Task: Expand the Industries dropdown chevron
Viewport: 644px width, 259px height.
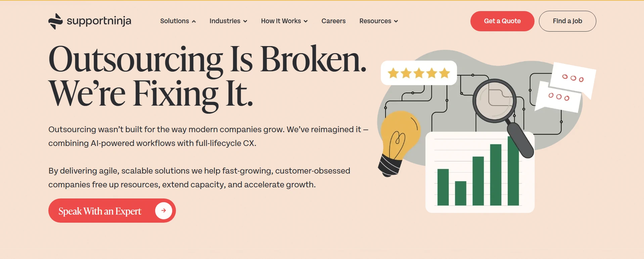Action: point(245,21)
